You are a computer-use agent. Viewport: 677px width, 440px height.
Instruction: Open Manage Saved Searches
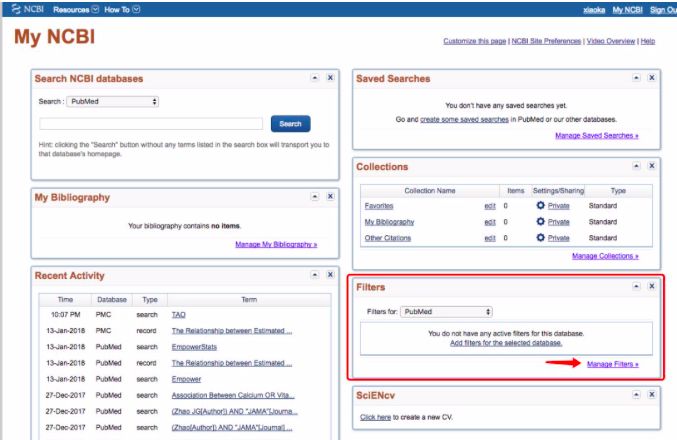[597, 136]
